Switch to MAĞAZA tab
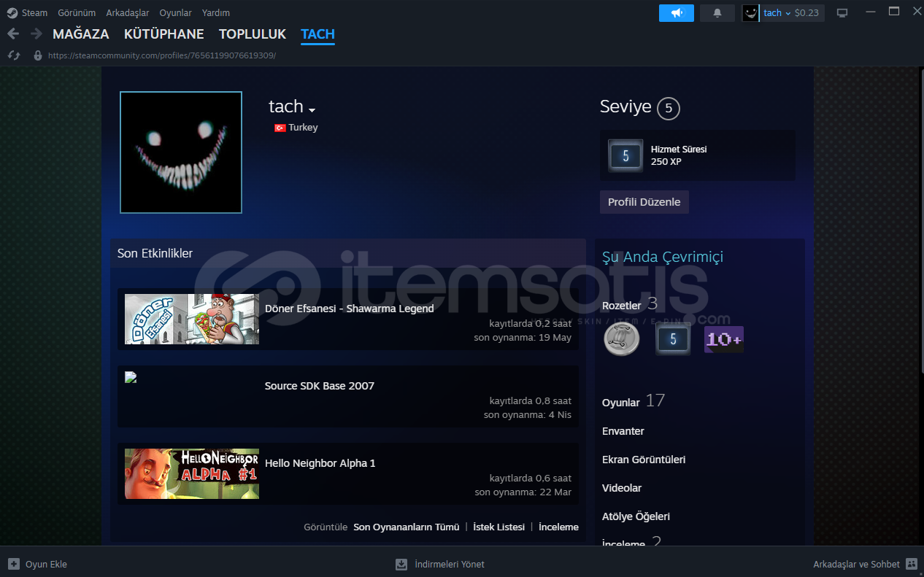924x577 pixels. 81,34
